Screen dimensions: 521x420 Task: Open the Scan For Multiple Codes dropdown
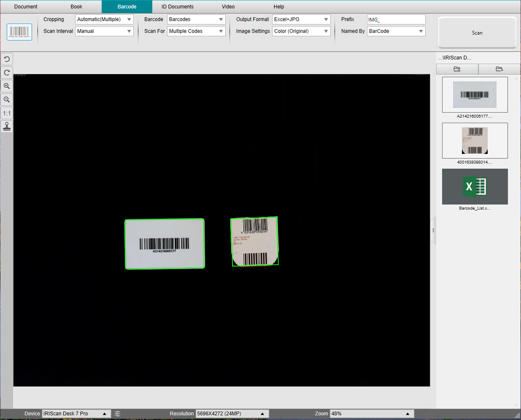[196, 31]
